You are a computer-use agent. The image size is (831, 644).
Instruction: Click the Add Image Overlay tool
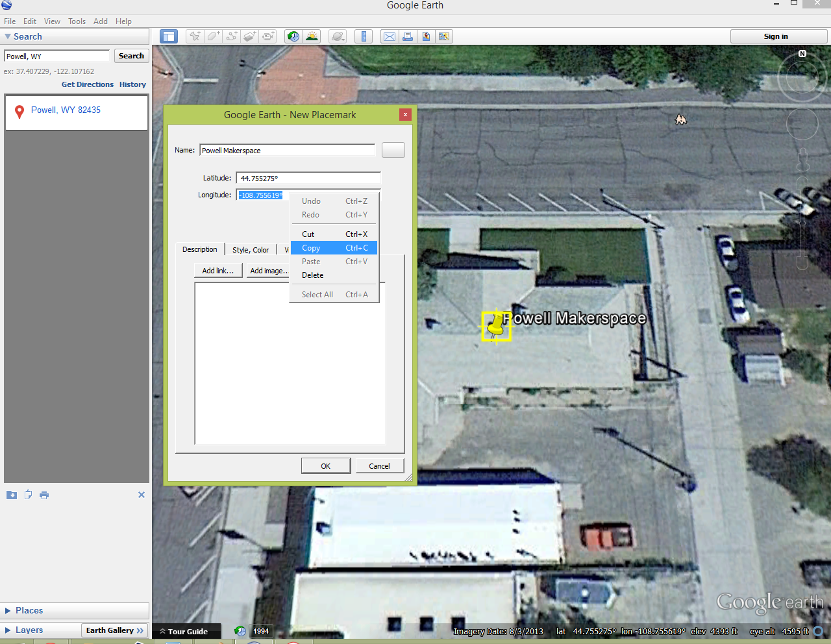[x=250, y=36]
